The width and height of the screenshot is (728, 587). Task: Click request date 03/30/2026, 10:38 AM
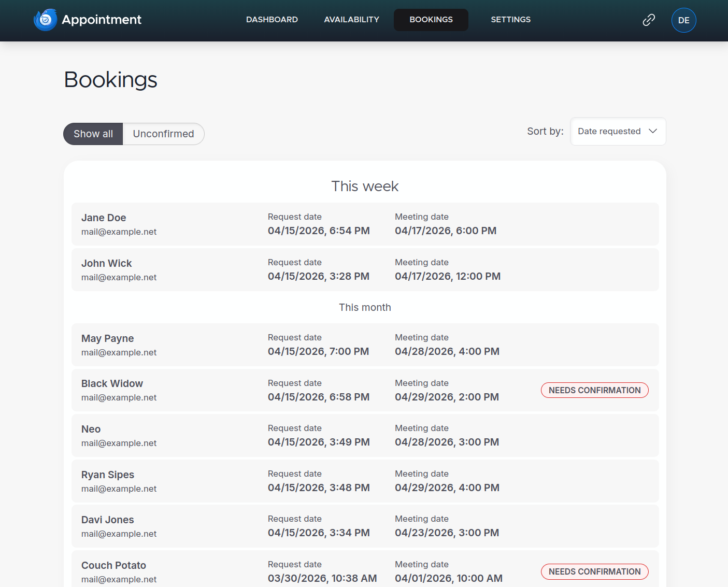tap(322, 578)
